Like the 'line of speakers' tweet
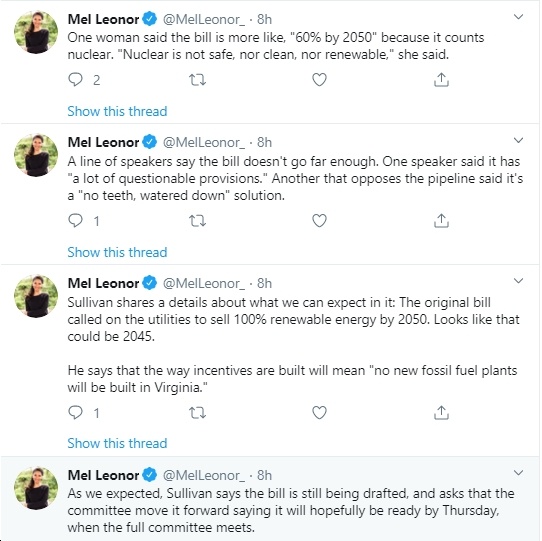The image size is (542, 541). (x=319, y=220)
